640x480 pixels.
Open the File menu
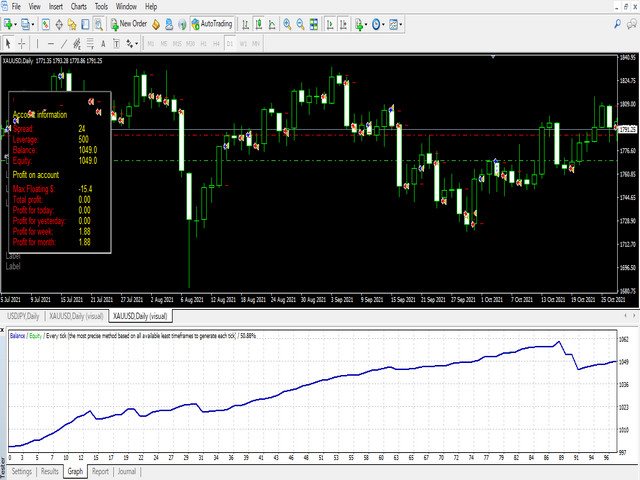tap(16, 7)
